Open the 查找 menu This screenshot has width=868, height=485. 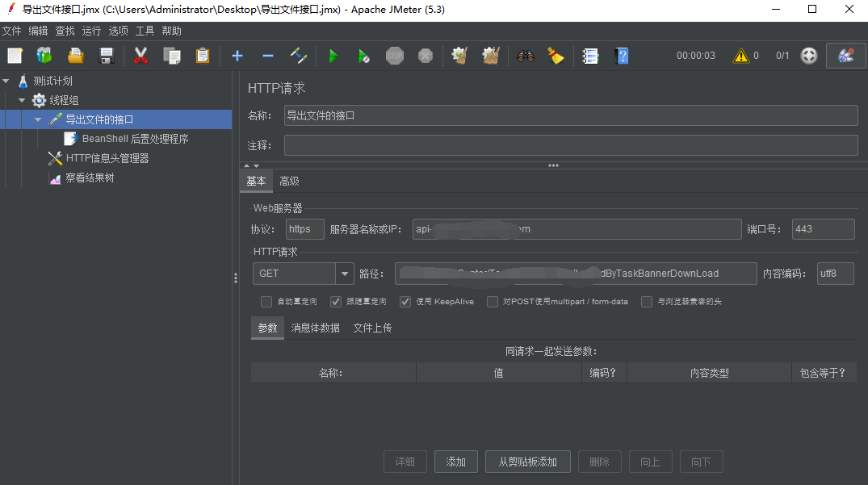65,31
